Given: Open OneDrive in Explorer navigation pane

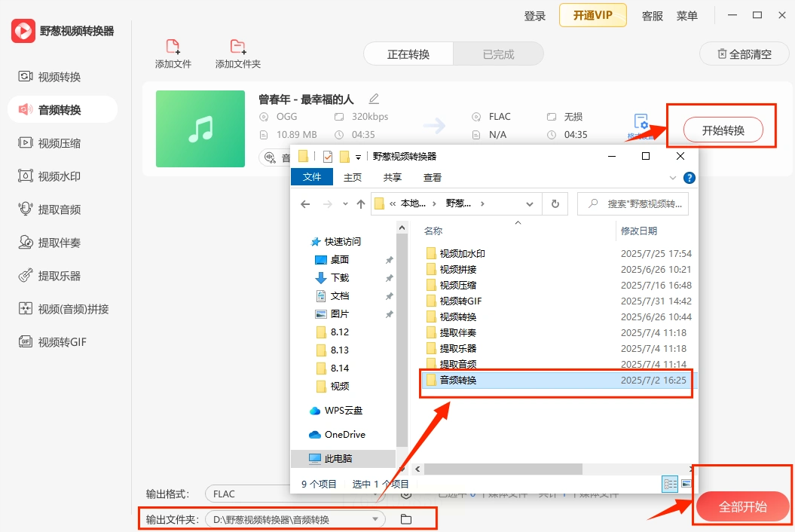Looking at the screenshot, I should 337,435.
